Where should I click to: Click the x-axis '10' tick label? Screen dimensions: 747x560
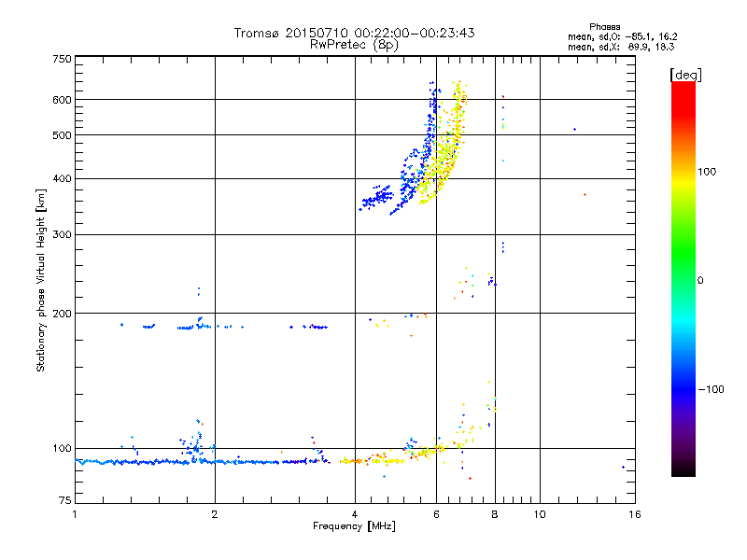(x=540, y=514)
